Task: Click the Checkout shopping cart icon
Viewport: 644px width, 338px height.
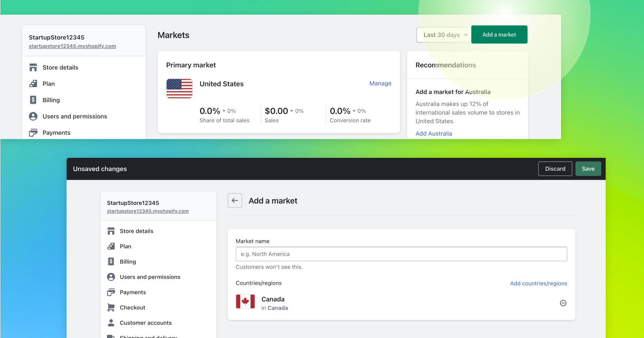Action: click(111, 307)
